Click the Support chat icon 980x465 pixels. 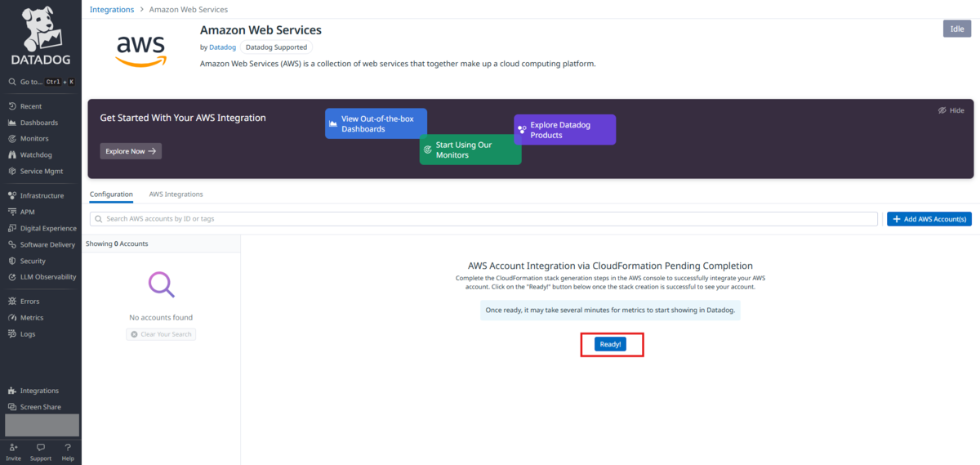point(41,448)
